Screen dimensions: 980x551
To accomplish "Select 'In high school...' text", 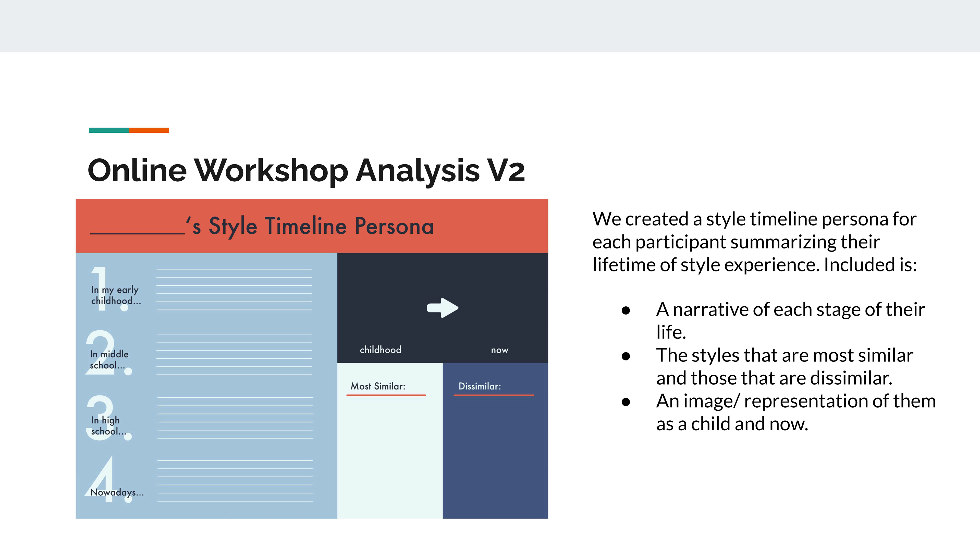I will 108,425.
